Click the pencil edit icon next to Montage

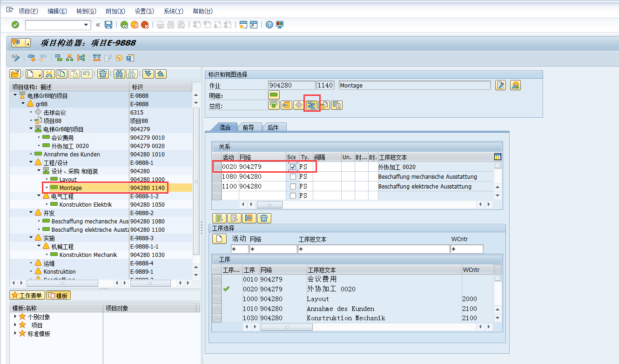pos(501,85)
